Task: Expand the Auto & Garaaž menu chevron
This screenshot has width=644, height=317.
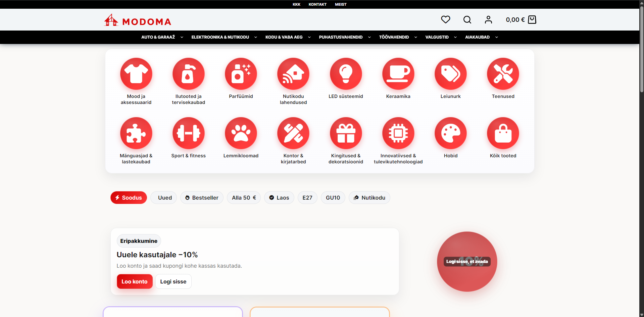Action: 182,37
